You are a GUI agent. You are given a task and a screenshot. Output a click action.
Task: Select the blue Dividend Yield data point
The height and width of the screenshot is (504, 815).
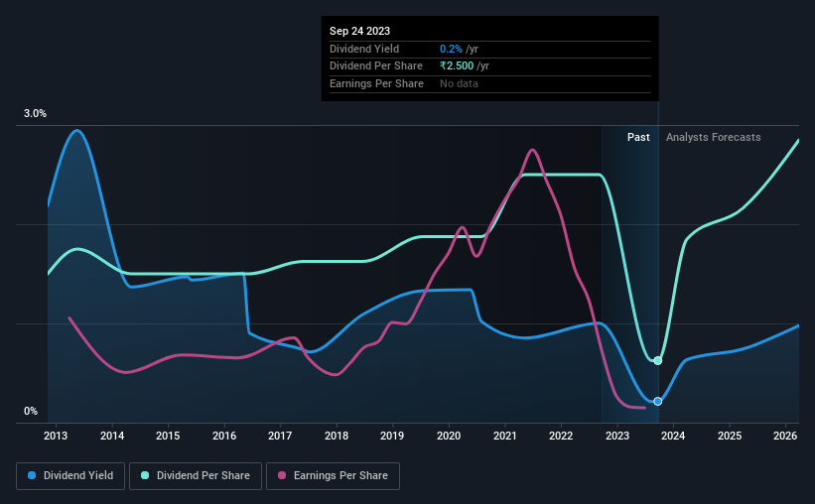pyautogui.click(x=657, y=401)
